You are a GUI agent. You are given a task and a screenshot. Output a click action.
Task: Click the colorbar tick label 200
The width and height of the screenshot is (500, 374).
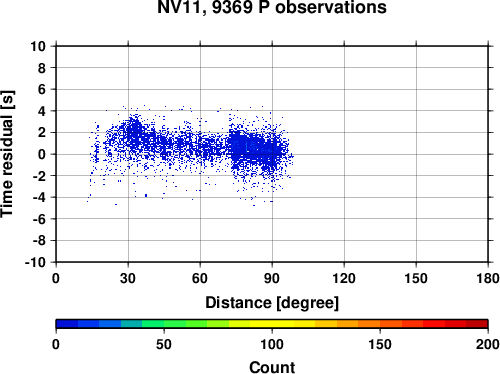(x=488, y=344)
